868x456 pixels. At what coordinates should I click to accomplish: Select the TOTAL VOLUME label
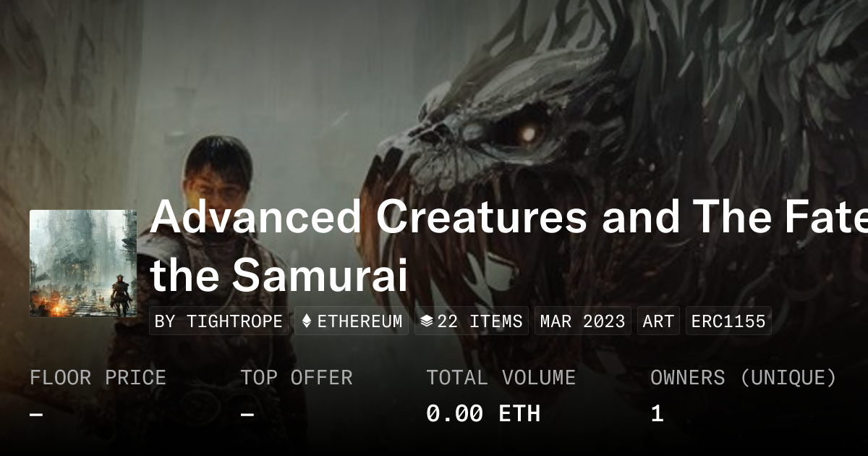[501, 378]
